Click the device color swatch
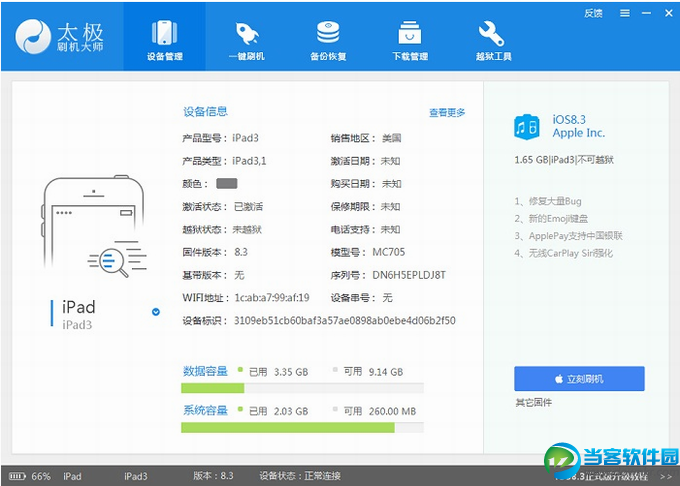This screenshot has width=680, height=486. 226,183
